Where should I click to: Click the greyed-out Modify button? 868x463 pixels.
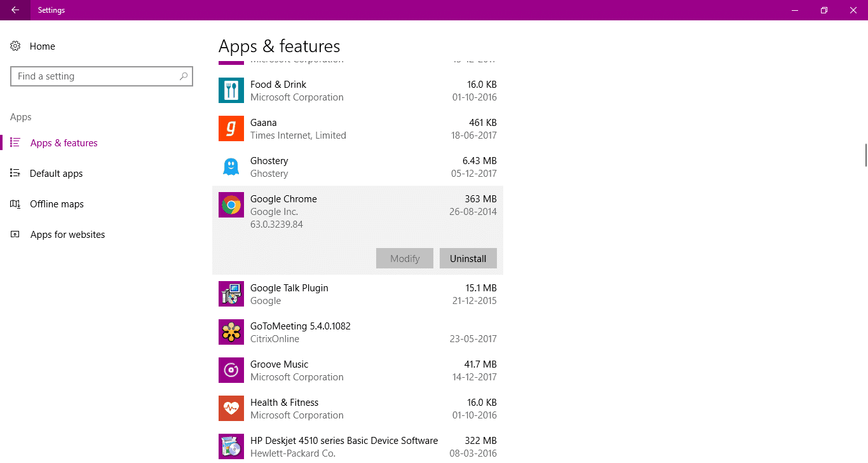[x=405, y=258]
